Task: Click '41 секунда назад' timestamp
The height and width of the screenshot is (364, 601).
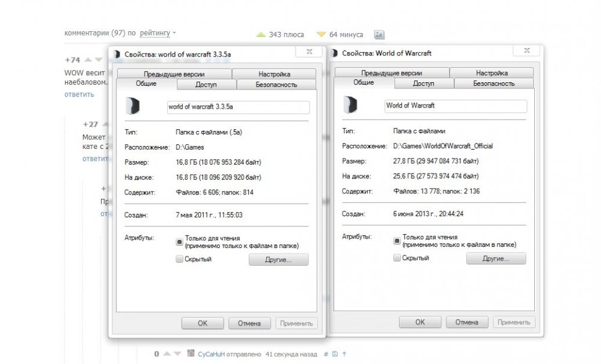Action: coord(291,354)
